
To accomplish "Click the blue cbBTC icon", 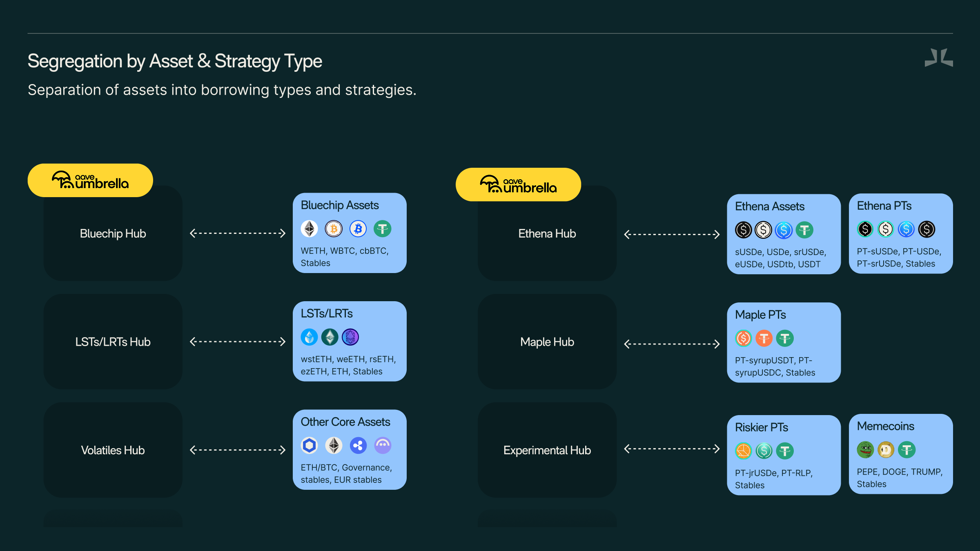I will coord(358,229).
